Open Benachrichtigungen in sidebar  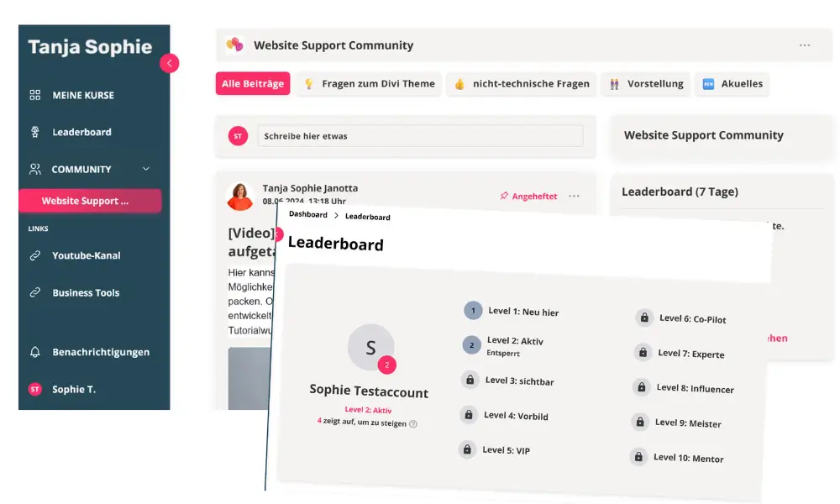101,352
